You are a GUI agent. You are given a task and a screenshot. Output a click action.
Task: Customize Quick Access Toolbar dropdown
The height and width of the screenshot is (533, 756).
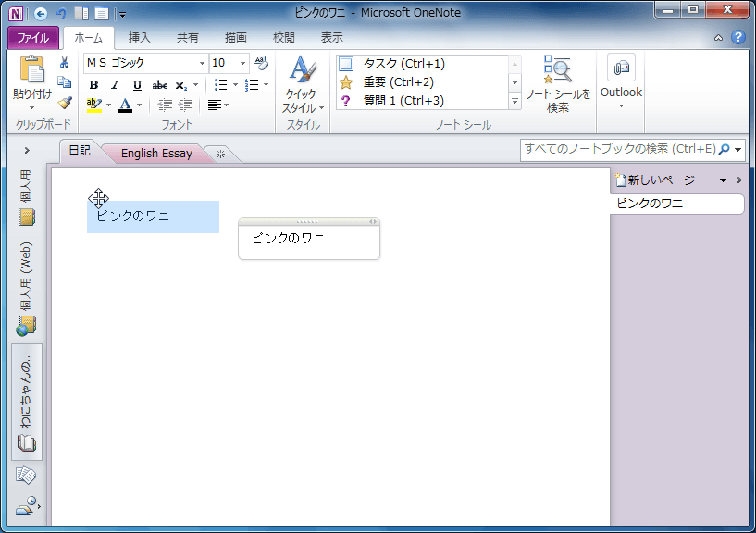(122, 15)
